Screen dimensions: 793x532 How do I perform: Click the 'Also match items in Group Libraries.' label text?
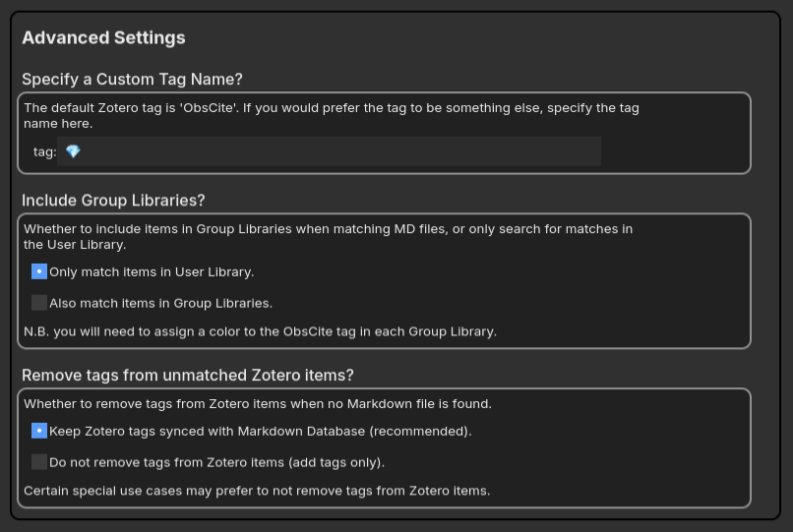tap(160, 303)
